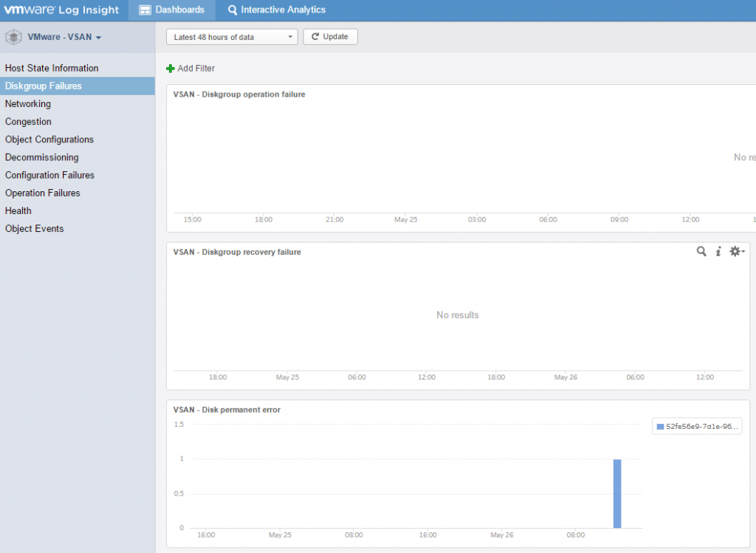This screenshot has width=756, height=553.
Task: Open the Dashboards tab
Action: click(171, 10)
